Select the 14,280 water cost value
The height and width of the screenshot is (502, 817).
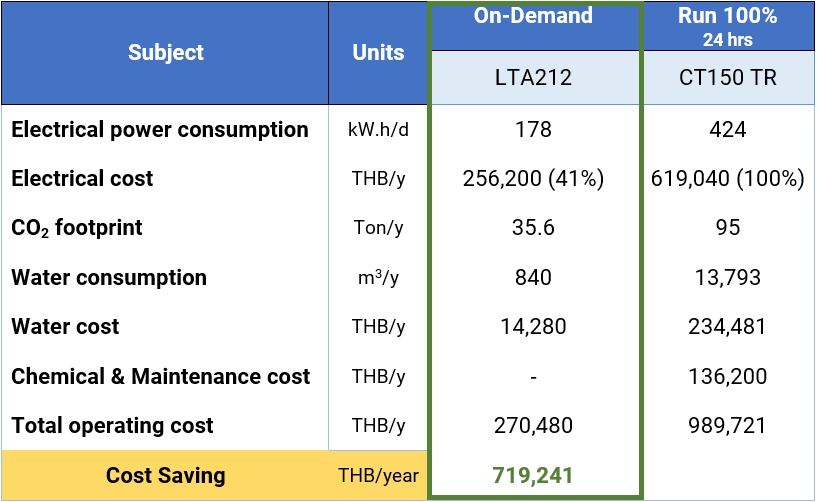tap(534, 327)
